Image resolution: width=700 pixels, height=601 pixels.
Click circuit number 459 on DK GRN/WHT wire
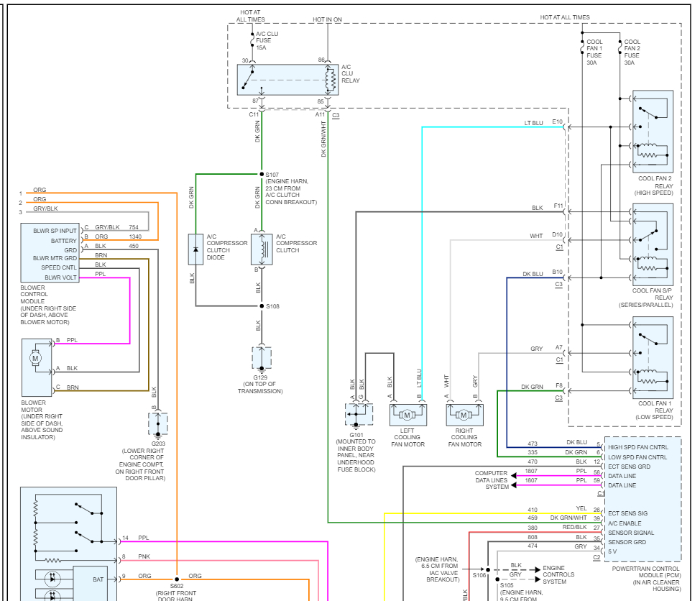click(x=533, y=518)
